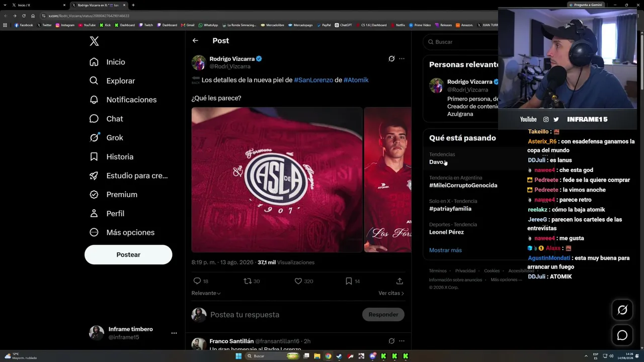Click Ver citas link
Screen dimensions: 644x362
391,293
